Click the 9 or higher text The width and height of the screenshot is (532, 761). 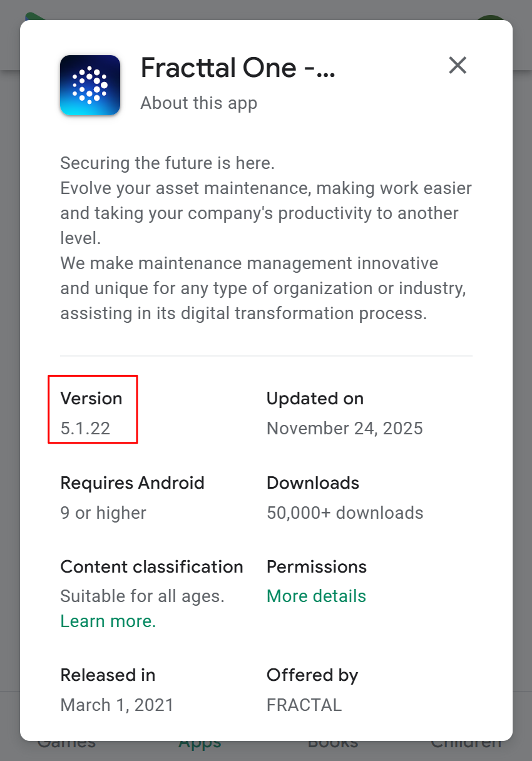pos(103,513)
